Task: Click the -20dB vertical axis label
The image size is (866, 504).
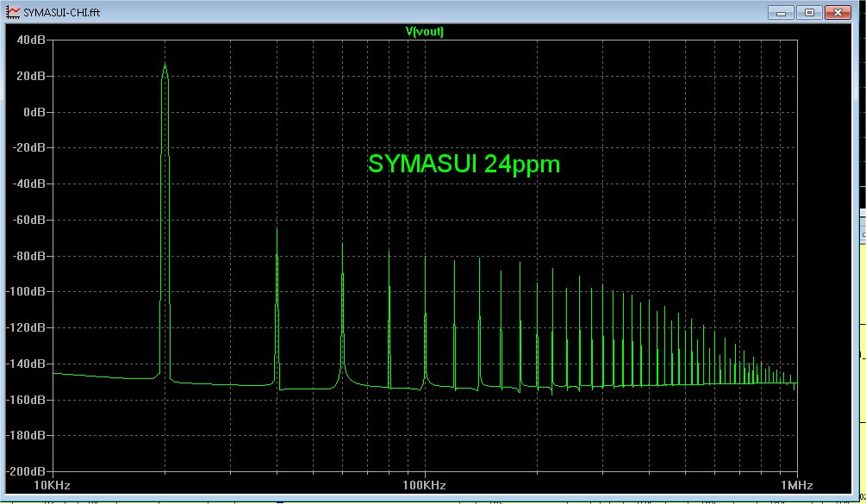Action: tap(28, 148)
